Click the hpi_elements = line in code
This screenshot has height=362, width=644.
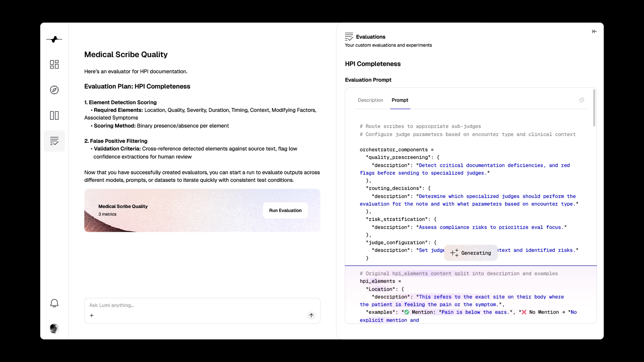[x=380, y=281]
